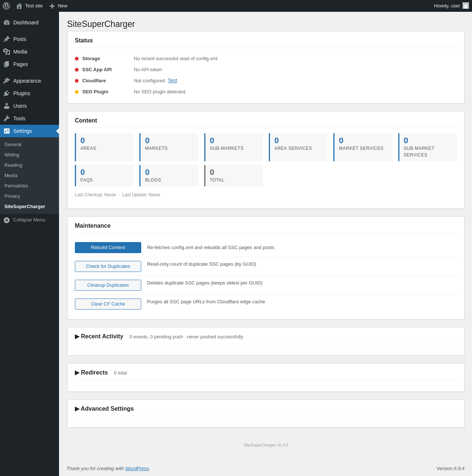
Task: Click the Check for Duplicates button
Action: 108,266
